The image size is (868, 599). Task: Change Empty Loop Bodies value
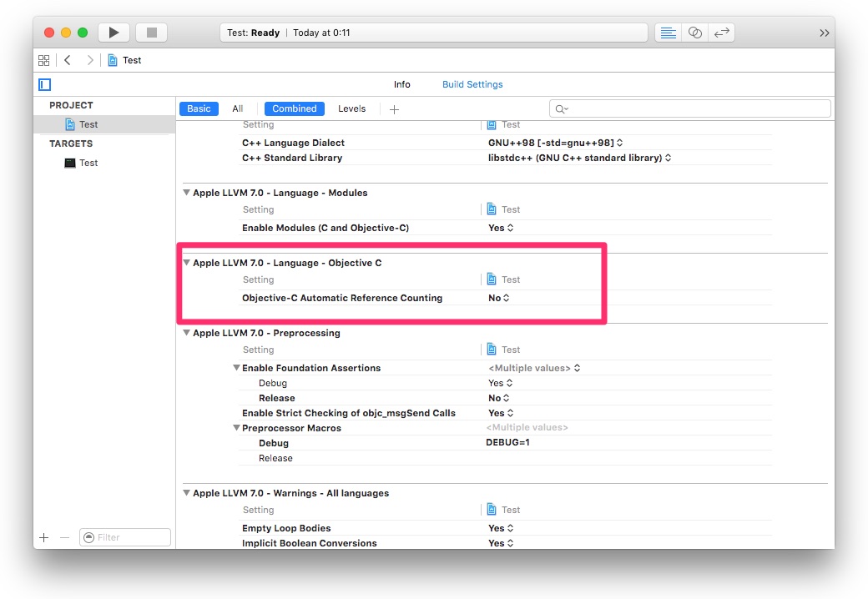[x=501, y=528]
